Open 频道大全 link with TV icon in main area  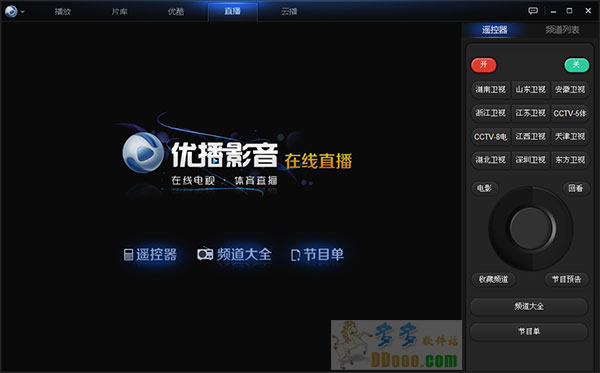click(234, 254)
